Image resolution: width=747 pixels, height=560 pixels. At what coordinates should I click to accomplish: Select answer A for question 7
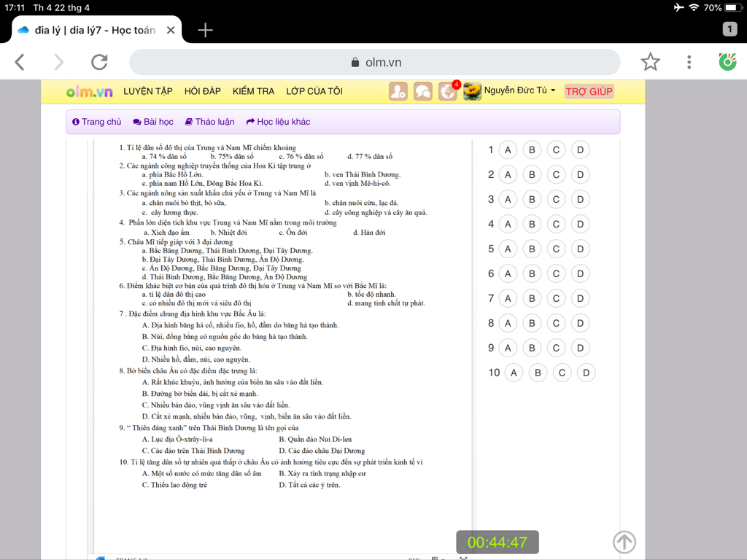508,298
